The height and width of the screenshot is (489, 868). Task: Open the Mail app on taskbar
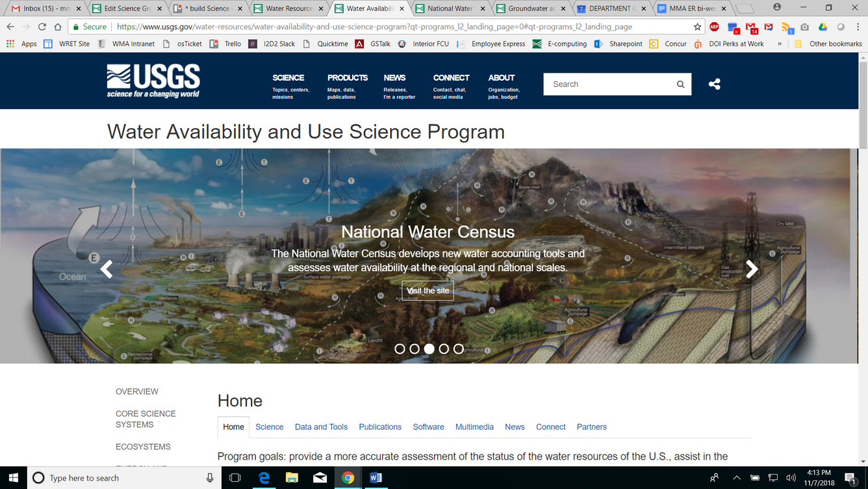click(320, 477)
